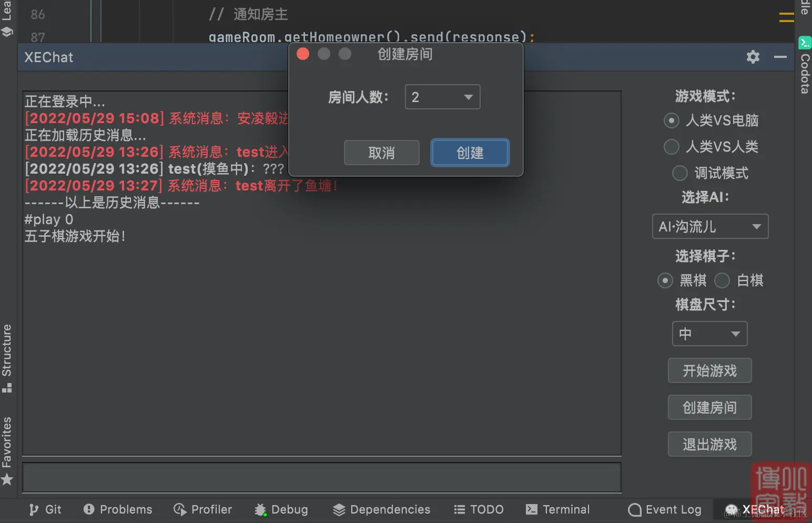The height and width of the screenshot is (523, 812).
Task: Open the Profiler tool window
Action: click(203, 509)
